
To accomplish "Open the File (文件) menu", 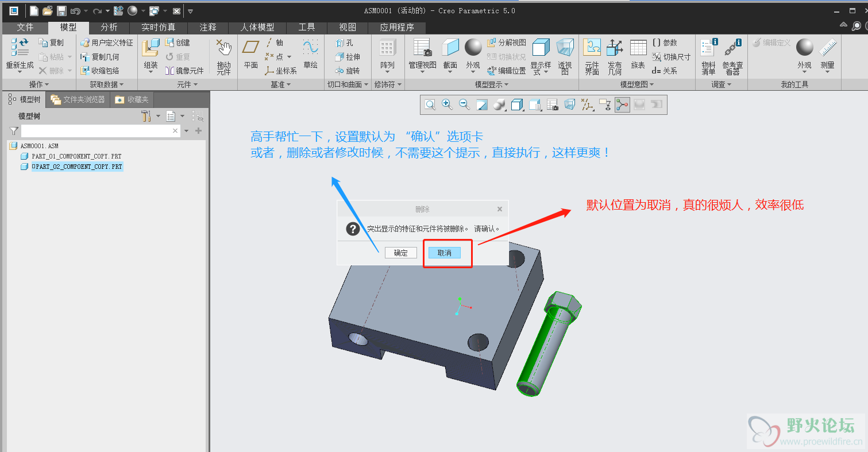I will click(x=25, y=27).
